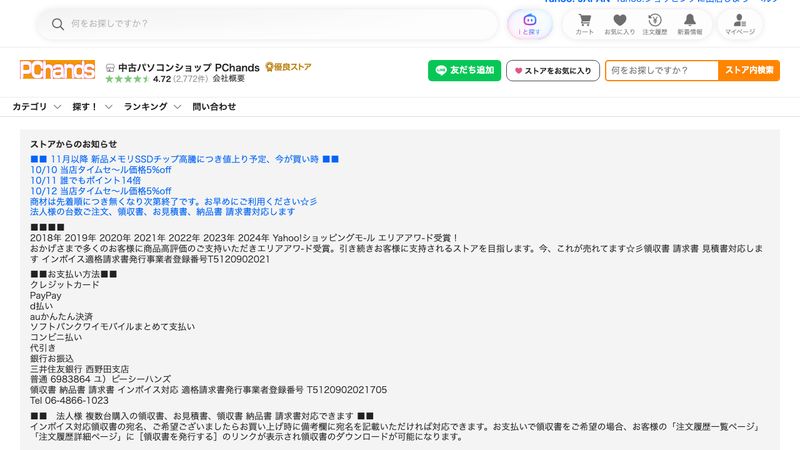Click the account number 普通 6983864 text
The image size is (800, 450).
click(101, 379)
